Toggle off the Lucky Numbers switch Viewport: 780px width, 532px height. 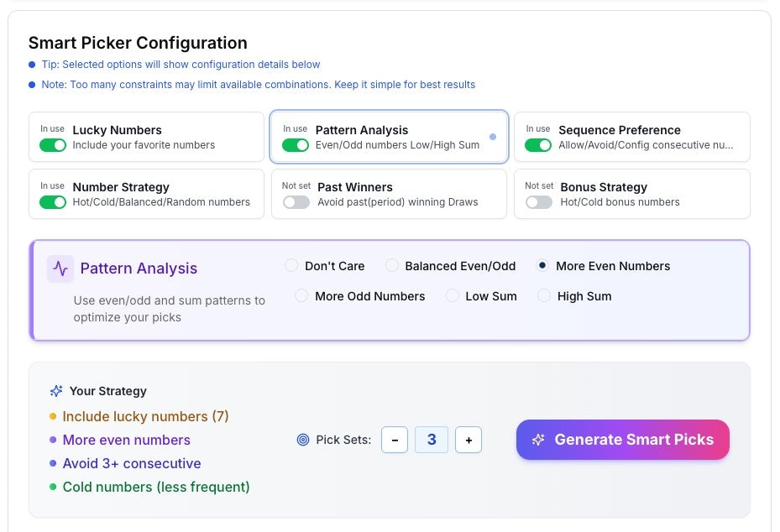[53, 145]
